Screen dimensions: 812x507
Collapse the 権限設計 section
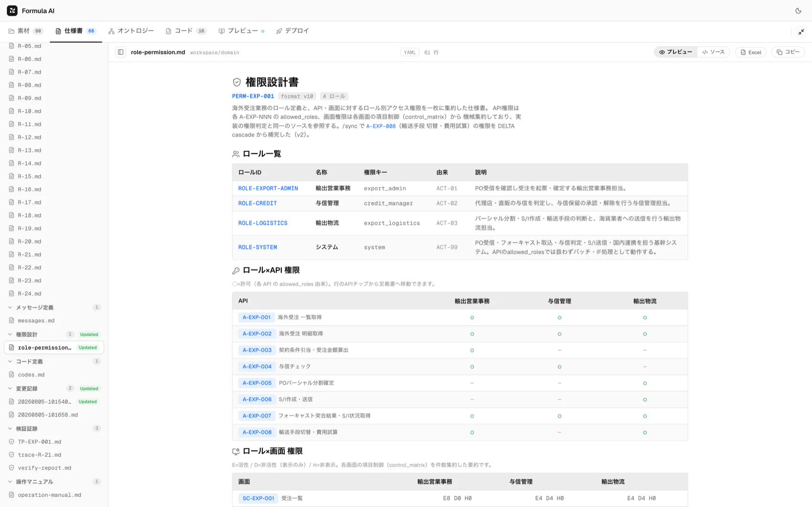point(10,334)
